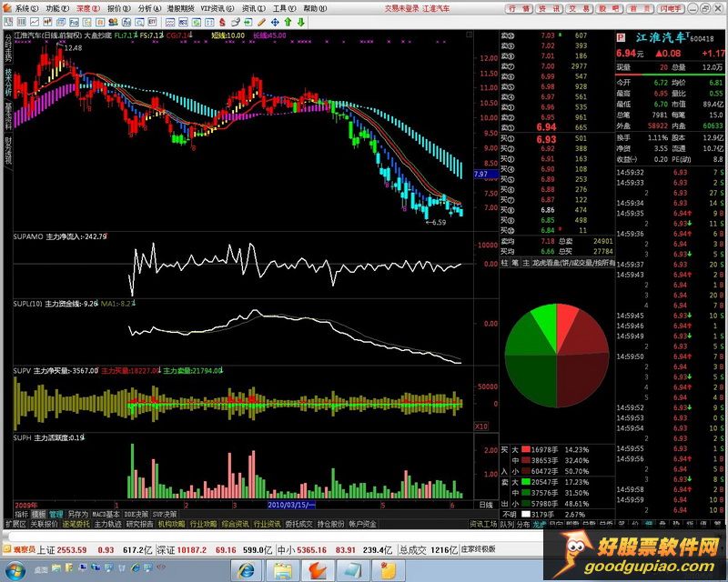The width and height of the screenshot is (728, 582).
Task: Open the 委托成交 tab
Action: coord(298,524)
